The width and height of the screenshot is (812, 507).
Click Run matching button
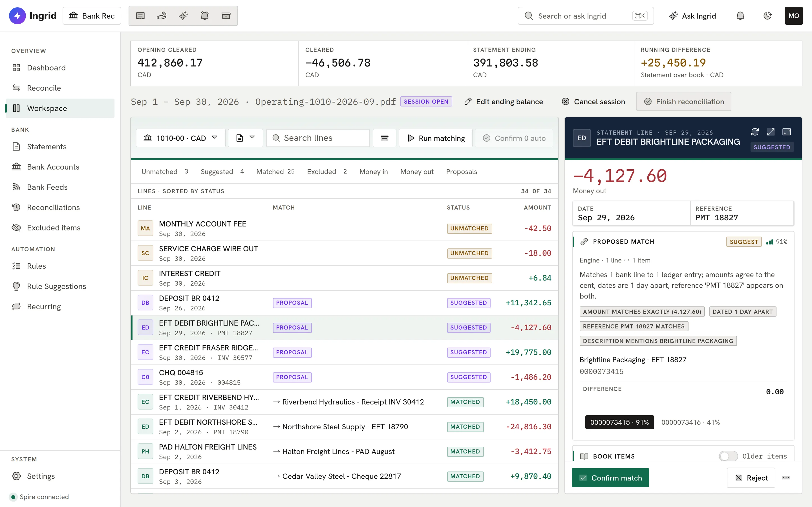pyautogui.click(x=436, y=138)
